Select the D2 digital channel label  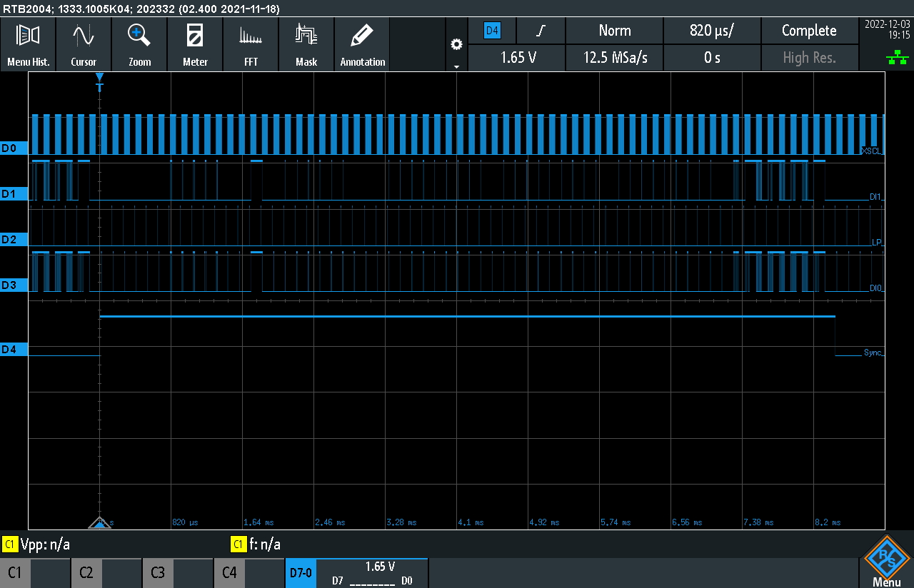(14, 239)
